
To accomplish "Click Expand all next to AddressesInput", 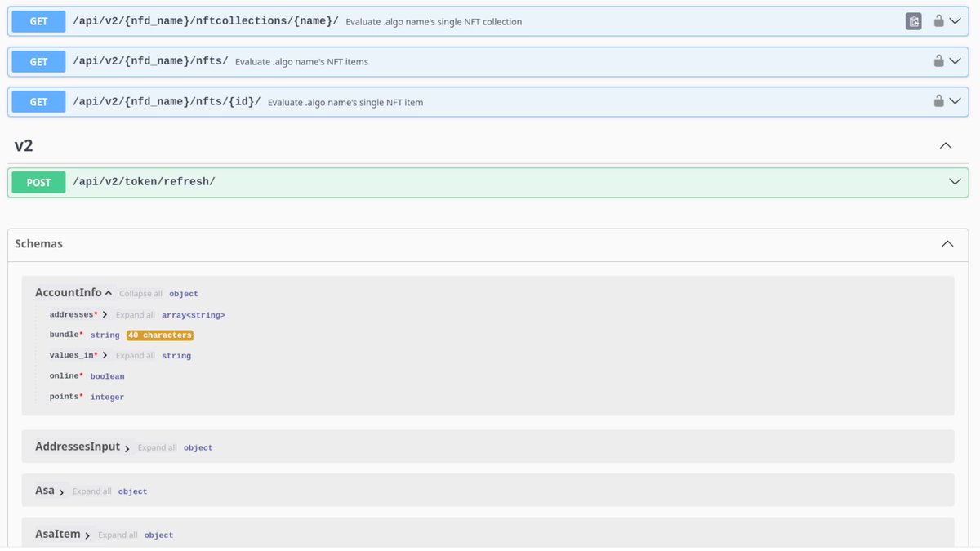I will (158, 448).
